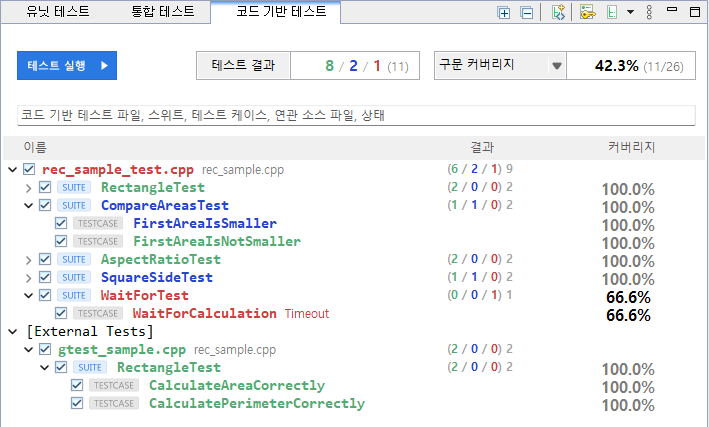The image size is (709, 427).
Task: Click the Expand All toolbar icon
Action: [x=504, y=13]
